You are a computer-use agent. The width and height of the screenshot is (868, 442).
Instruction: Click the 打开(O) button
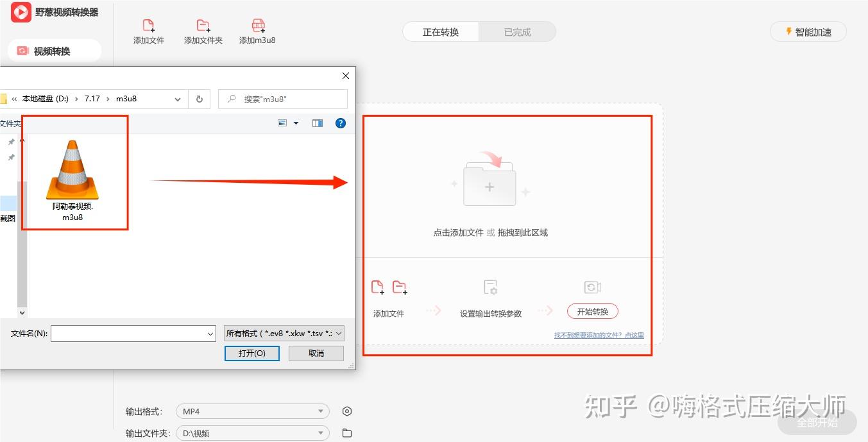tap(251, 353)
